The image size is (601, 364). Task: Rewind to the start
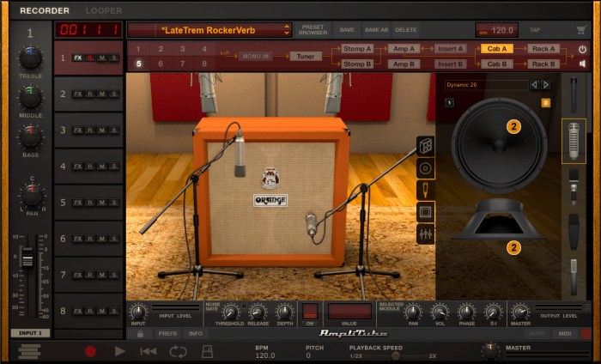pos(149,351)
